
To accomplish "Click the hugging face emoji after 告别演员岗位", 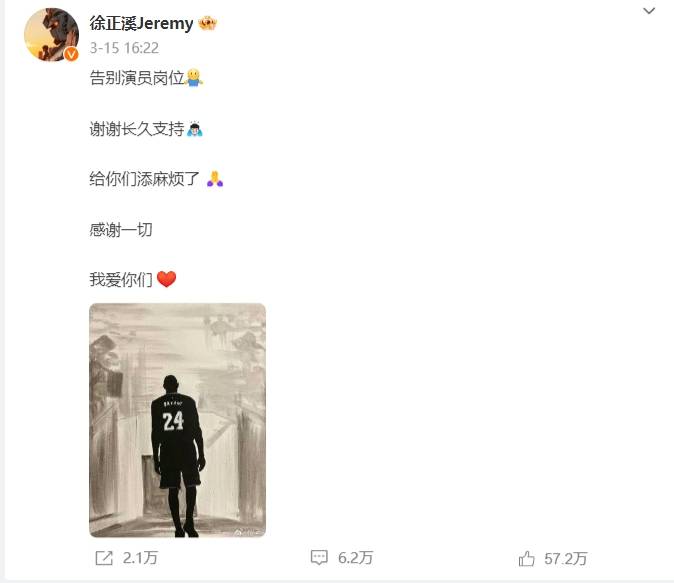I will (x=194, y=78).
